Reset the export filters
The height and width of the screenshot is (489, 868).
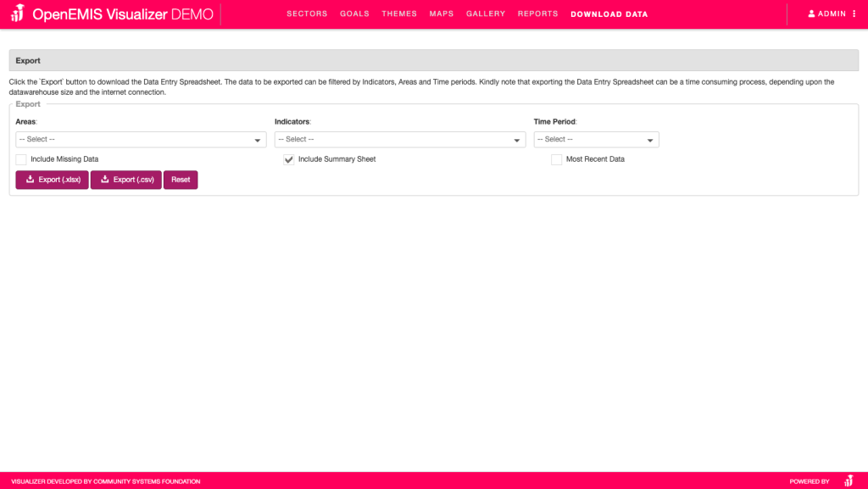point(181,180)
